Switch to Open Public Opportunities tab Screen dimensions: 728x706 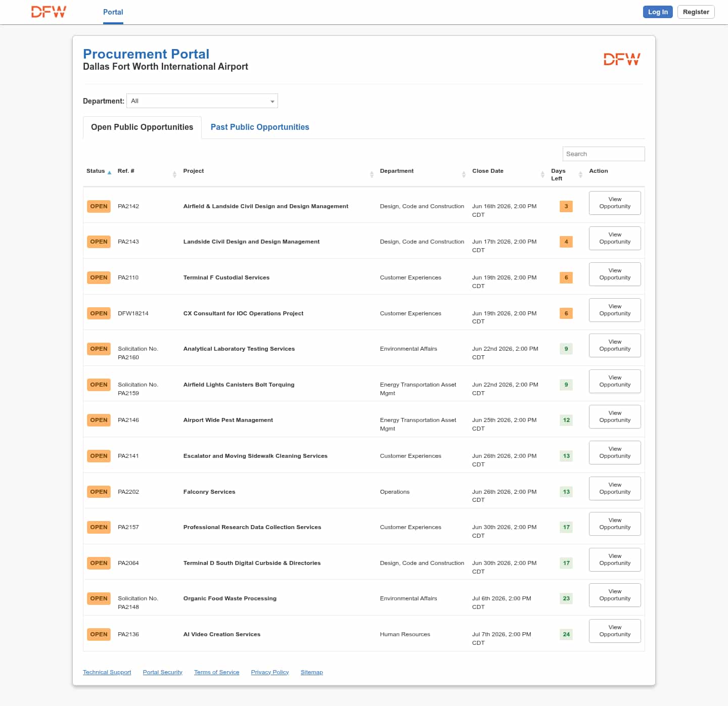[142, 127]
